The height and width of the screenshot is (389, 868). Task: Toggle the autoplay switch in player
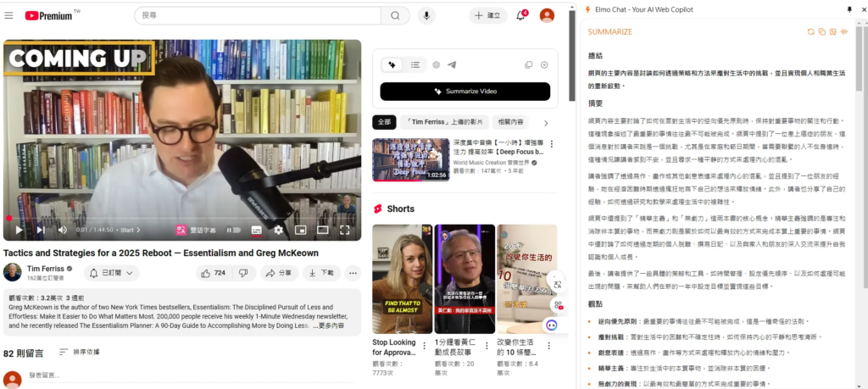[234, 230]
